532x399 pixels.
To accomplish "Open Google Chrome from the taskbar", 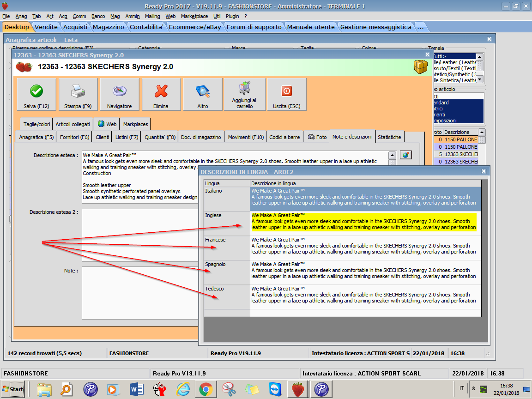I will (x=206, y=389).
